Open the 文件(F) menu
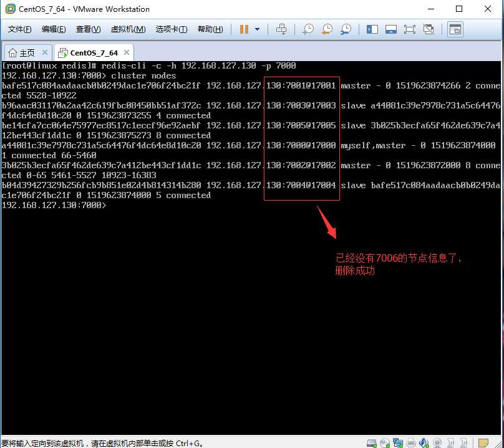This screenshot has height=448, width=504. [19, 29]
